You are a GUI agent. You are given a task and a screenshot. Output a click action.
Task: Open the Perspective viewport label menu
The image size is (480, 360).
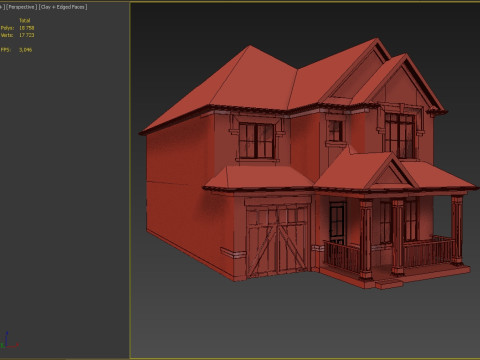click(21, 7)
